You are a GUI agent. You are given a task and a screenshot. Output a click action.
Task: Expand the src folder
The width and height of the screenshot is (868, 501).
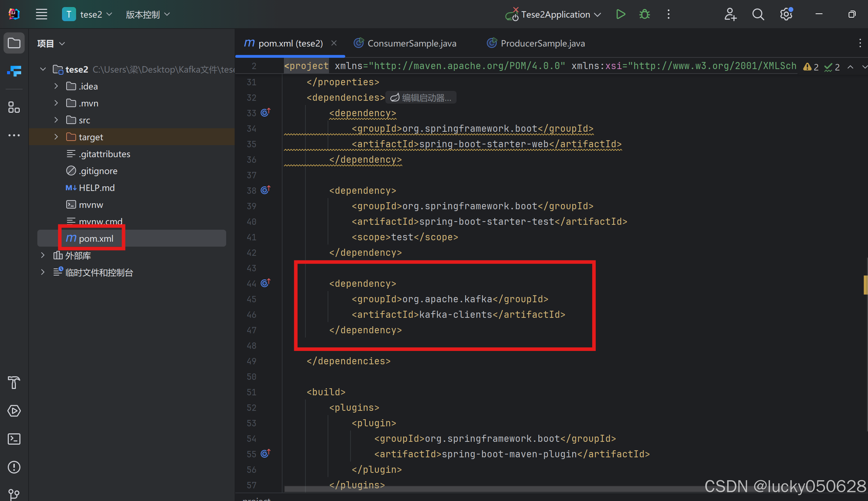coord(56,120)
